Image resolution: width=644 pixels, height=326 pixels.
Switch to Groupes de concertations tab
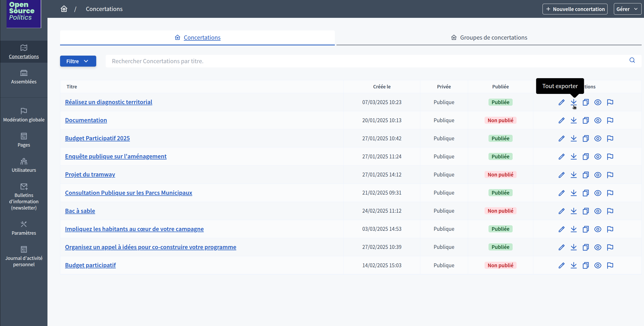(x=489, y=38)
